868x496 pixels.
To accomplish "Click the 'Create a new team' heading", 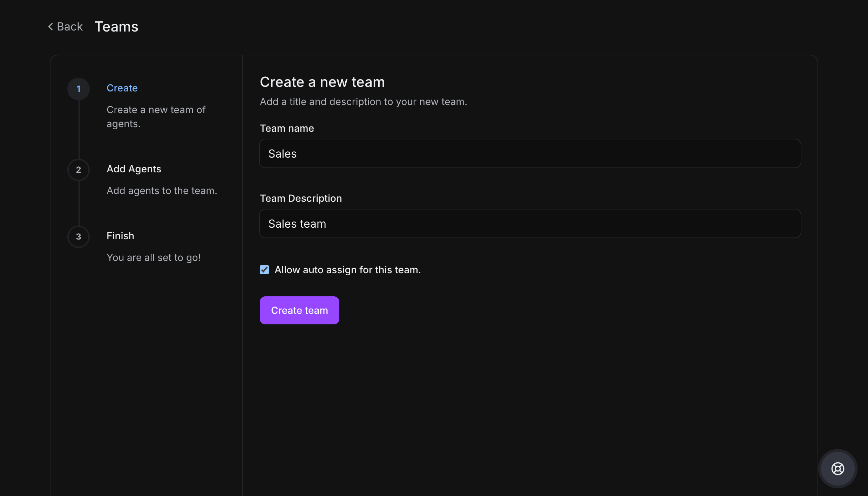I will point(322,82).
